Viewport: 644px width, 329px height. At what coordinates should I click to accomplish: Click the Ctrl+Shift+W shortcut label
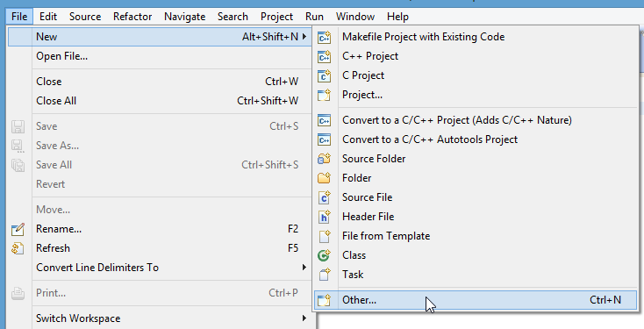coord(268,101)
